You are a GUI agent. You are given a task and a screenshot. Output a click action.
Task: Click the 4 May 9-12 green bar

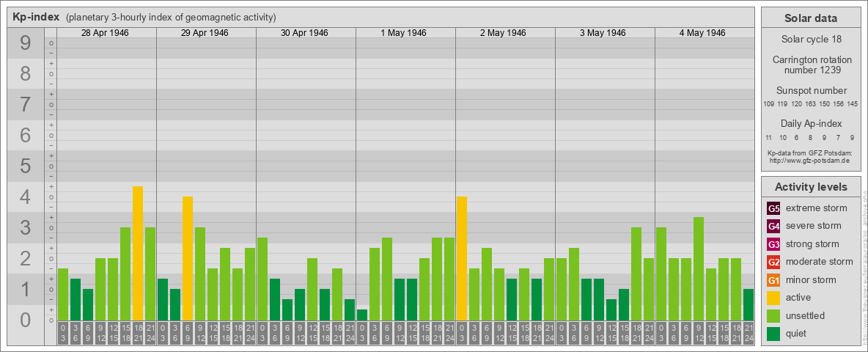(x=699, y=269)
